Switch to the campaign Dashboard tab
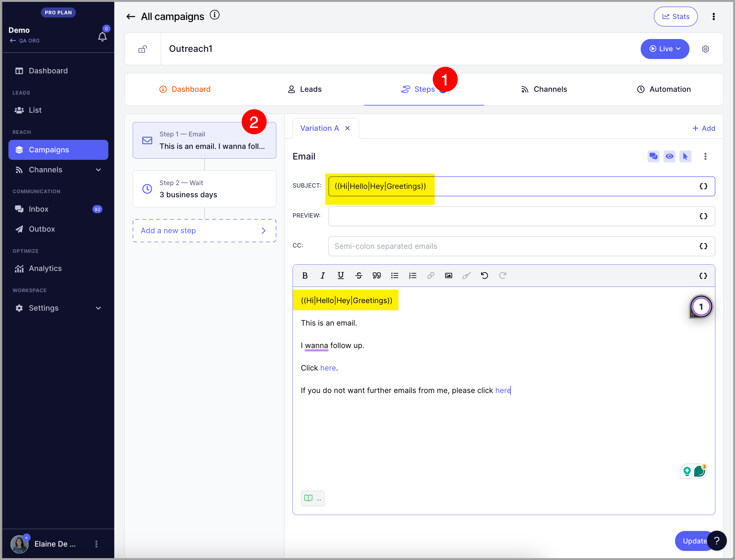Image resolution: width=735 pixels, height=560 pixels. tap(185, 89)
